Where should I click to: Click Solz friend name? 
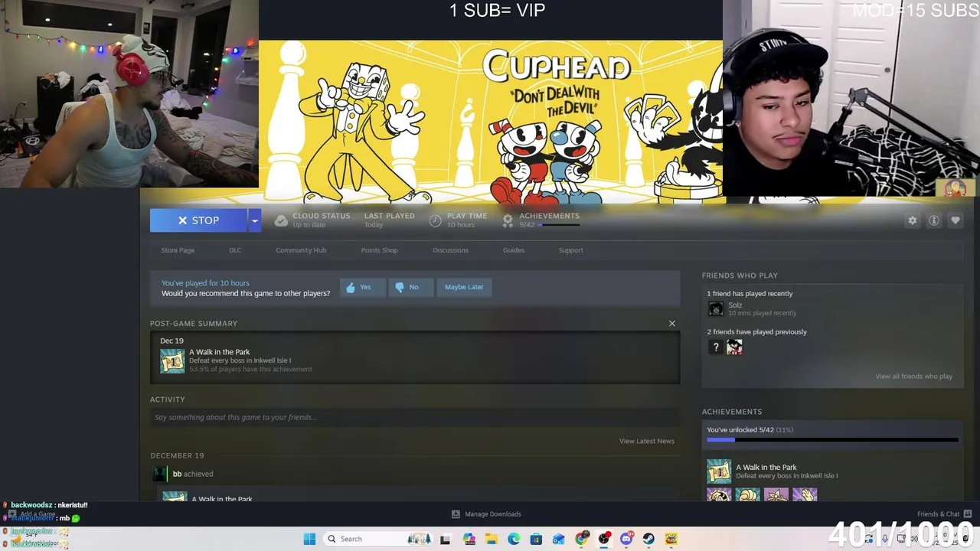(x=735, y=305)
